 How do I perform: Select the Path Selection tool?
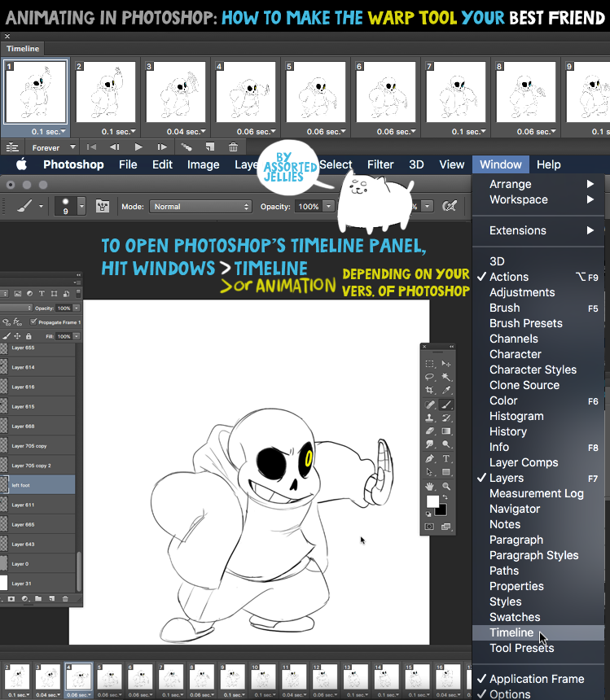pyautogui.click(x=429, y=472)
